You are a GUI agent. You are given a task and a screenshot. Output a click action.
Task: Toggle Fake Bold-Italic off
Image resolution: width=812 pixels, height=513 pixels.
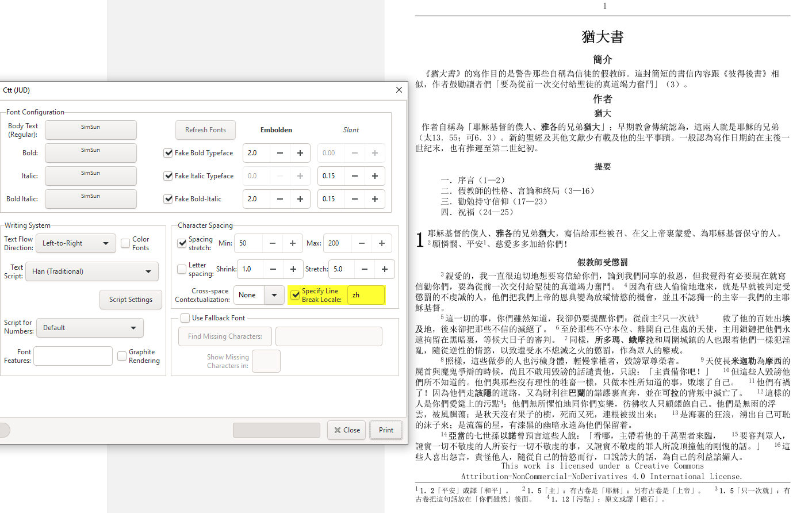168,199
